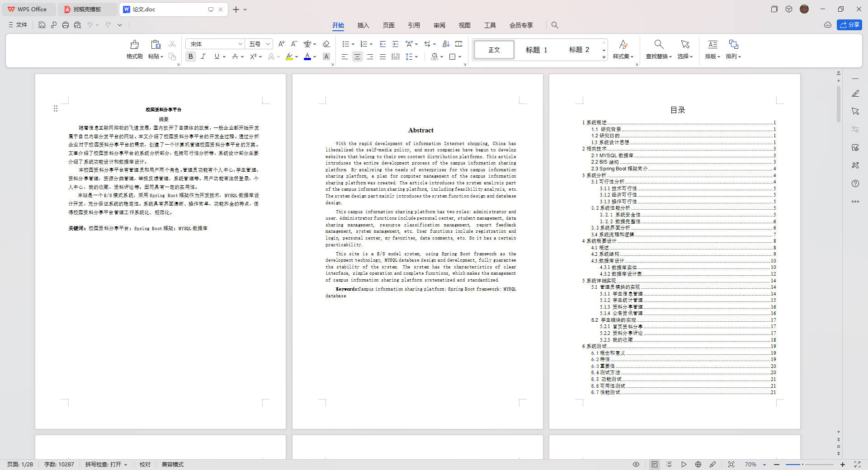
Task: Click the decrease indent icon
Action: (382, 44)
